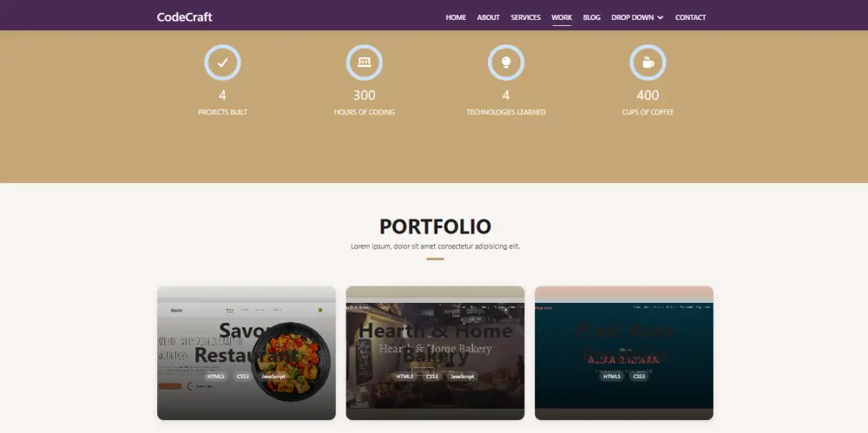Click the lightbulb icon above Technologies Learned
This screenshot has width=868, height=433.
tap(506, 62)
